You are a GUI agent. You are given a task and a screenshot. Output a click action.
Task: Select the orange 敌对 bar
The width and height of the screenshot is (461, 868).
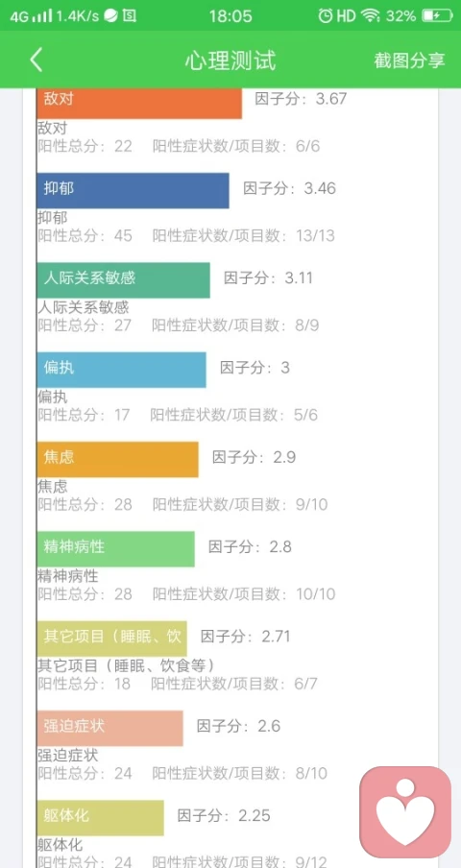[139, 103]
